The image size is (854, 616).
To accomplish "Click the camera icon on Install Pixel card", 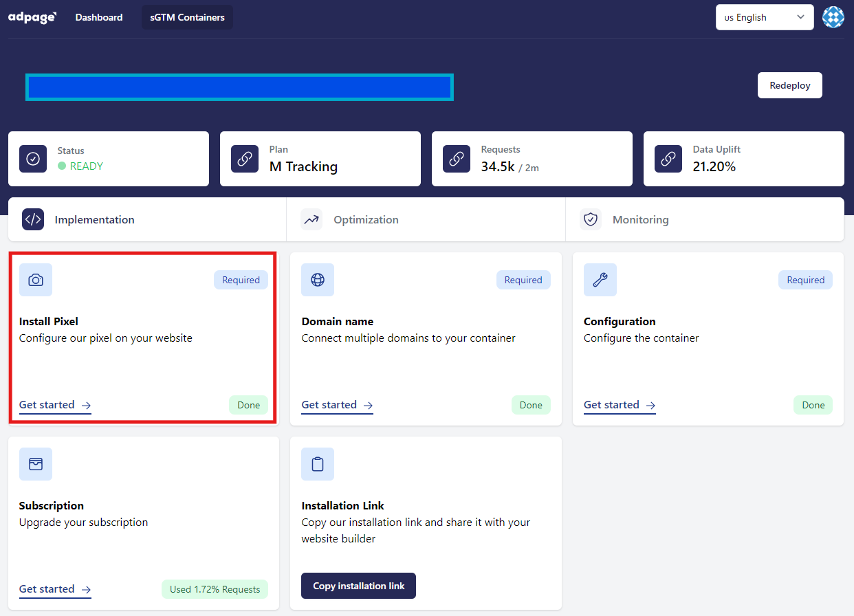I will [36, 280].
